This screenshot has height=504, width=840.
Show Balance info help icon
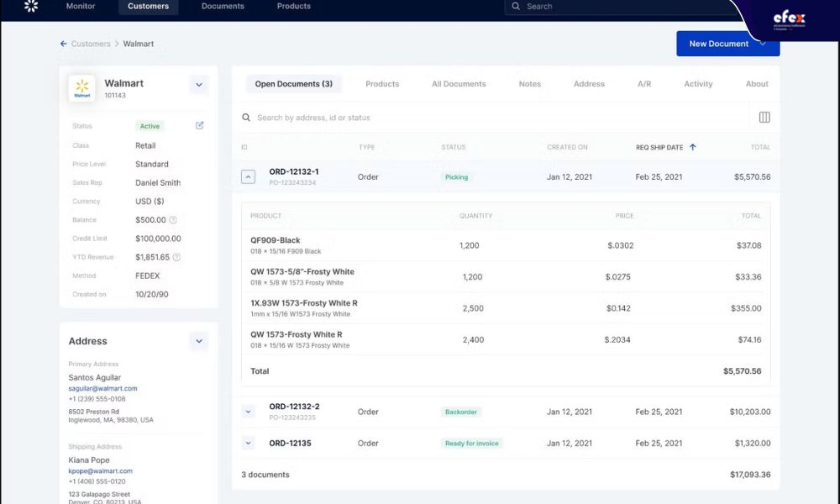pyautogui.click(x=173, y=219)
